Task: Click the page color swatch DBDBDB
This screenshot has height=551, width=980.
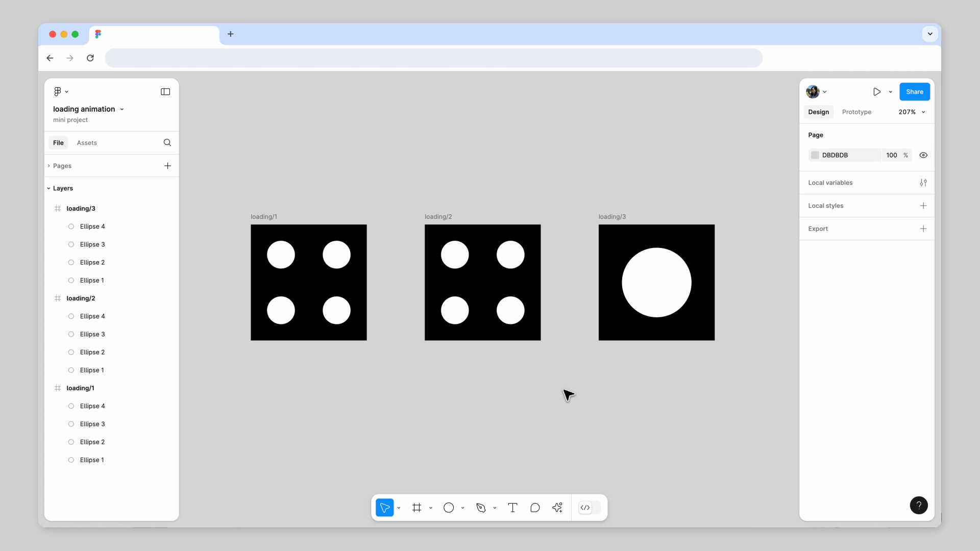Action: tap(815, 155)
